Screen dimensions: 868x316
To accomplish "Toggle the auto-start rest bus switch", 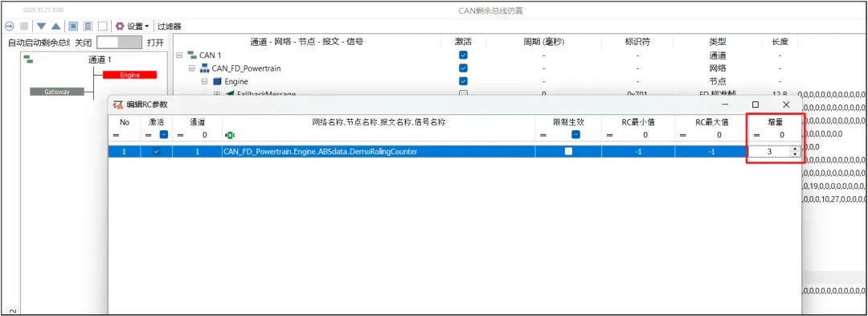I will pos(119,43).
